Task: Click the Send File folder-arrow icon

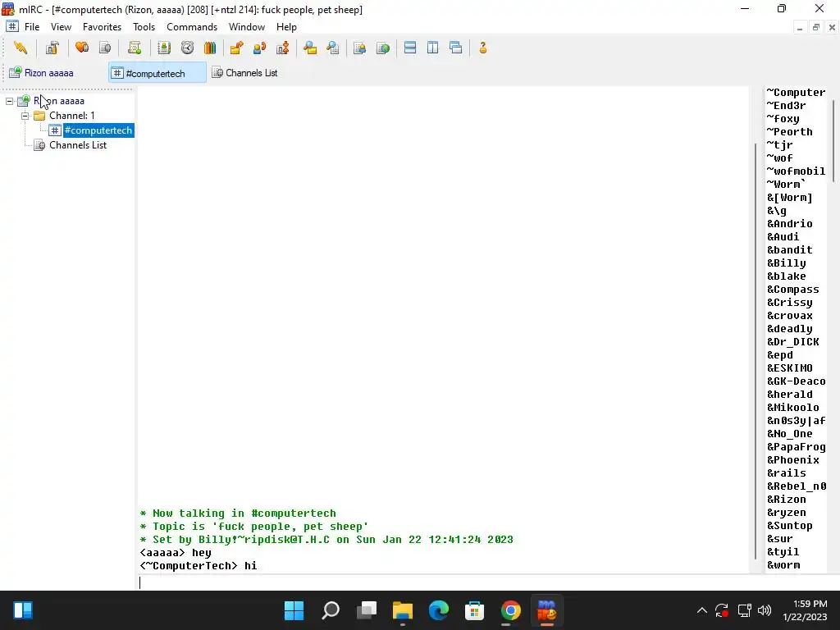Action: [236, 48]
